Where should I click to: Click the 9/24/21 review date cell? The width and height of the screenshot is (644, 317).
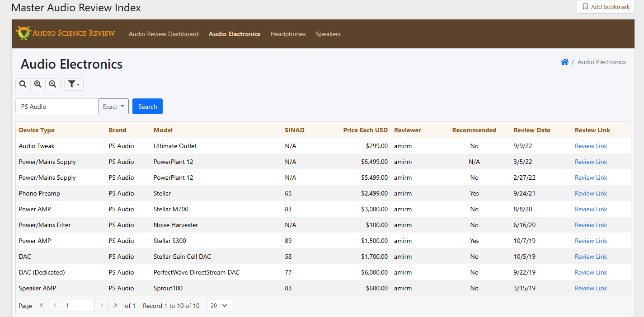[524, 193]
